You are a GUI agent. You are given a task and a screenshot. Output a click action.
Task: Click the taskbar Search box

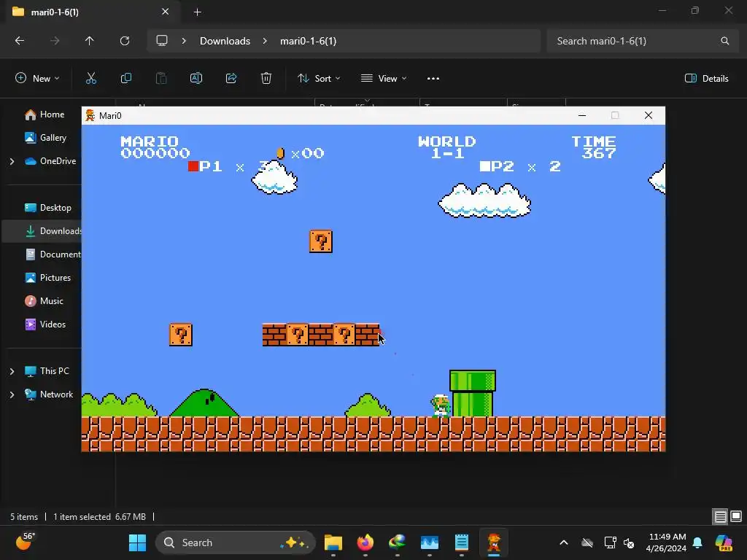tap(236, 542)
